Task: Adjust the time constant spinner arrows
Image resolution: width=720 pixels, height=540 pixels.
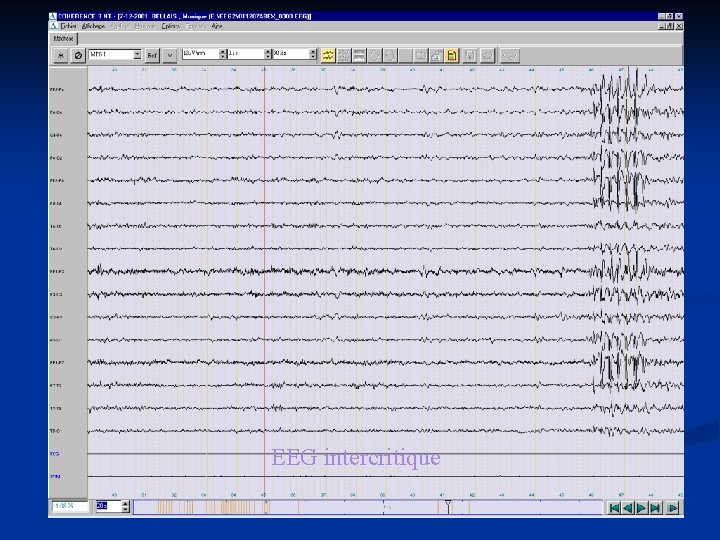Action: coord(268,54)
